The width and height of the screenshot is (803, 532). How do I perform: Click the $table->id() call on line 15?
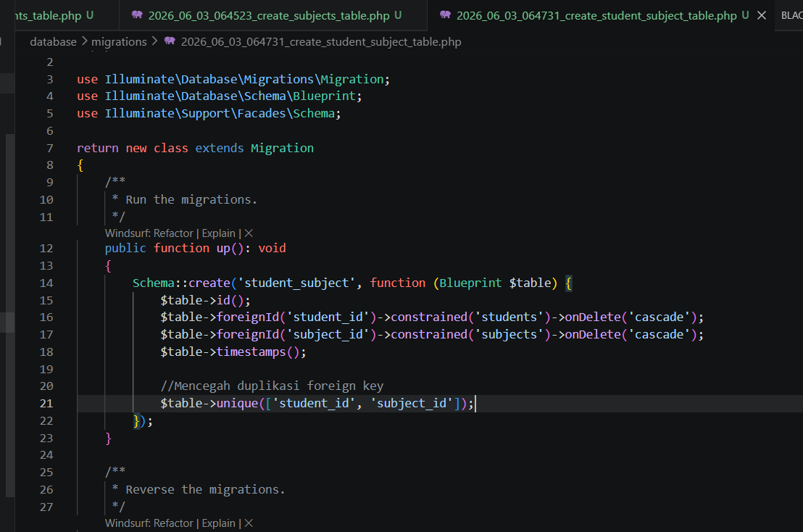(205, 301)
